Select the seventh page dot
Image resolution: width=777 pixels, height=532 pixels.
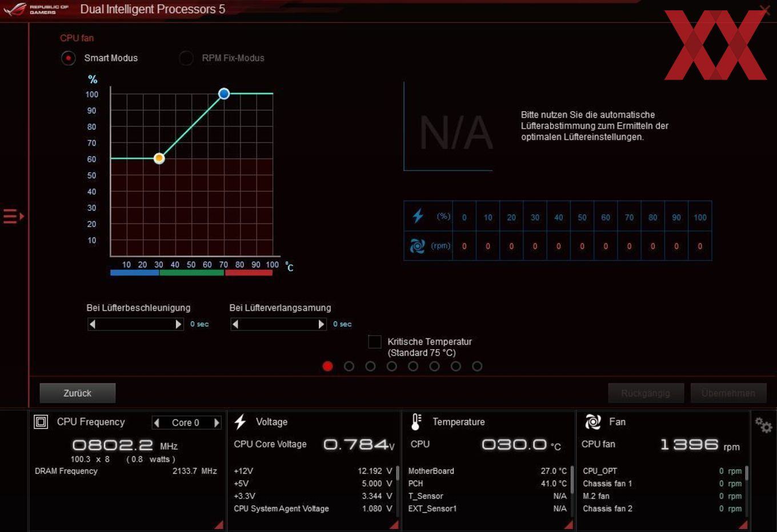pyautogui.click(x=456, y=366)
